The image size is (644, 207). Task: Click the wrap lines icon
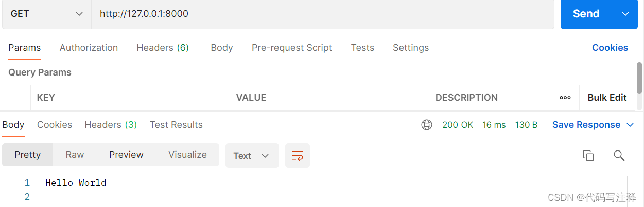tap(298, 156)
